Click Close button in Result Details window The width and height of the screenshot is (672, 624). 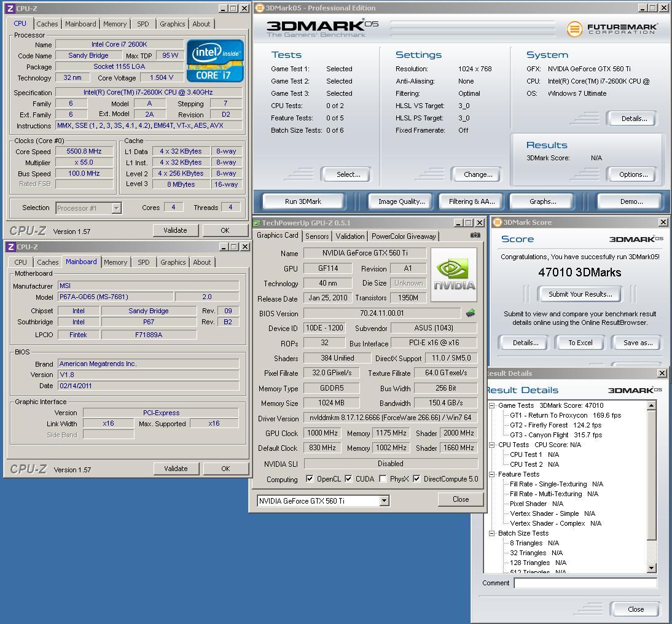[x=635, y=609]
